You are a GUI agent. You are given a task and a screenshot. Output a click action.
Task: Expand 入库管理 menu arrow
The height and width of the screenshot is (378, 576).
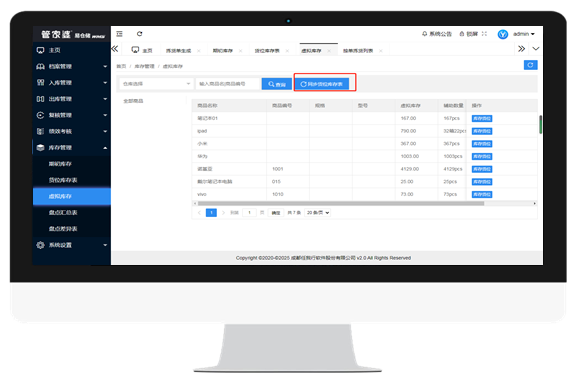click(x=105, y=83)
